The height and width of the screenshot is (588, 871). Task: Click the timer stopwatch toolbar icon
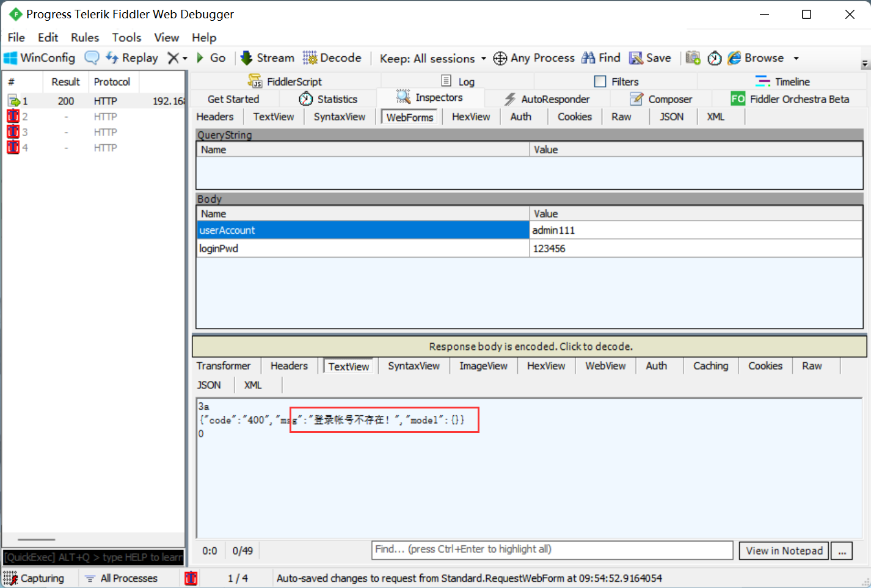[x=715, y=58]
